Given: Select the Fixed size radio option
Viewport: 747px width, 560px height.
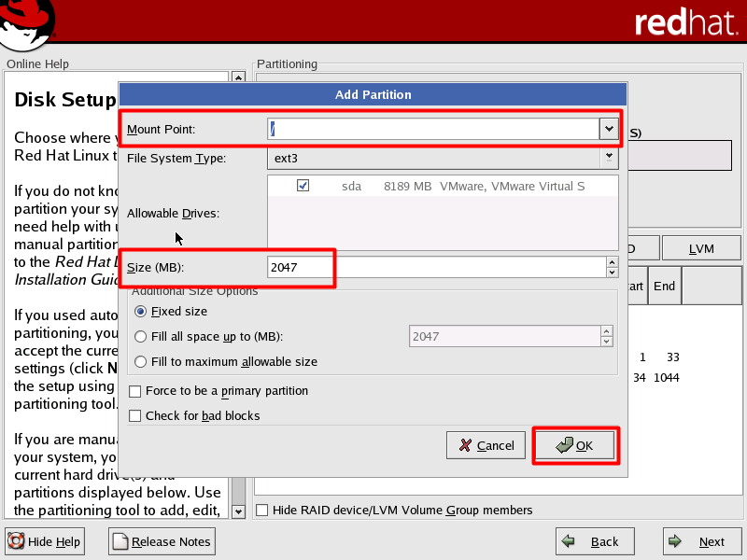Looking at the screenshot, I should point(140,312).
